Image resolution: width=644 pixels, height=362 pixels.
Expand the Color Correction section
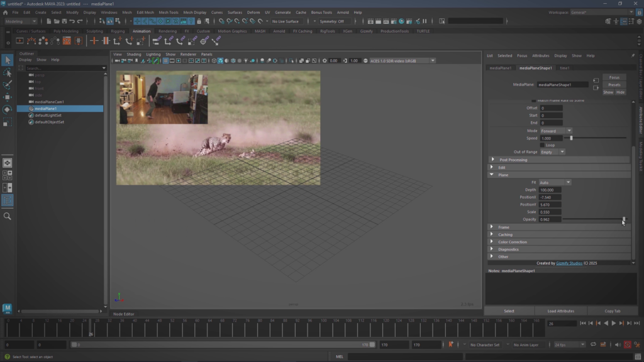[492, 242]
